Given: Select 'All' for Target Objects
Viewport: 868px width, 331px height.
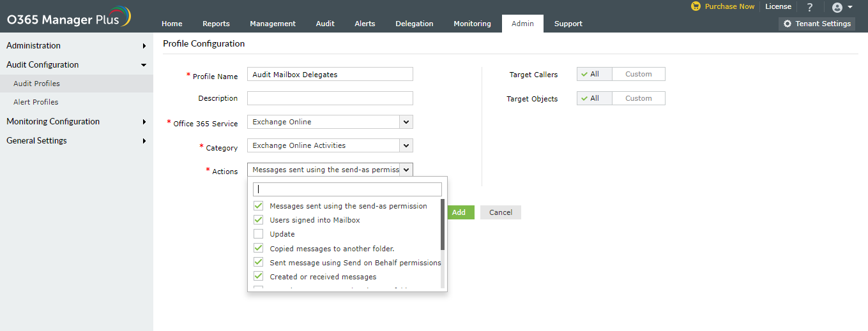Looking at the screenshot, I should [x=594, y=98].
